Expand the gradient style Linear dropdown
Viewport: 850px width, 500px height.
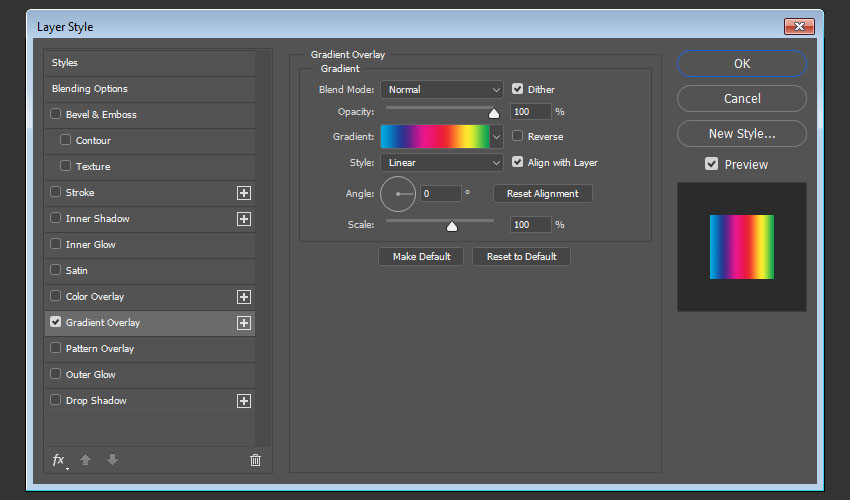click(441, 163)
